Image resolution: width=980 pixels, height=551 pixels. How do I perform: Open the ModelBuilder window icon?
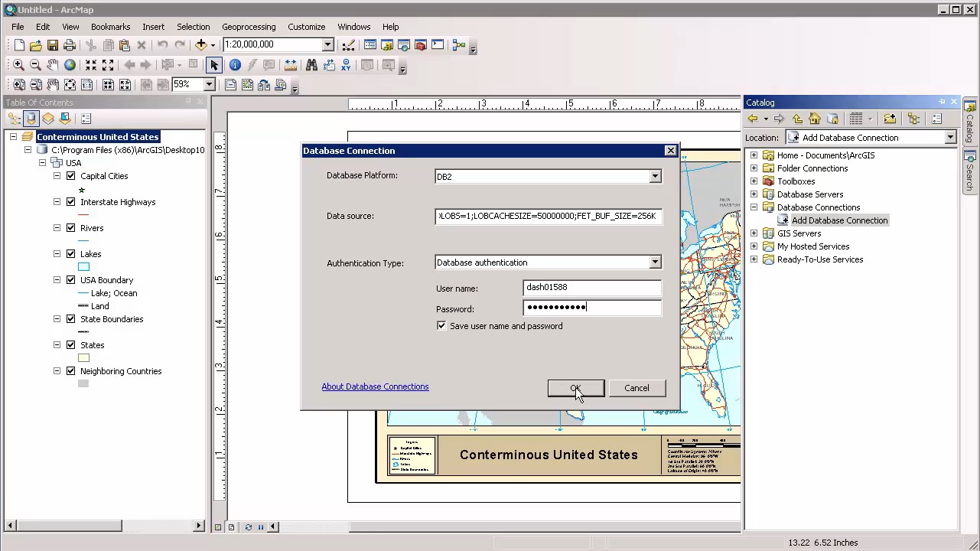(x=459, y=45)
